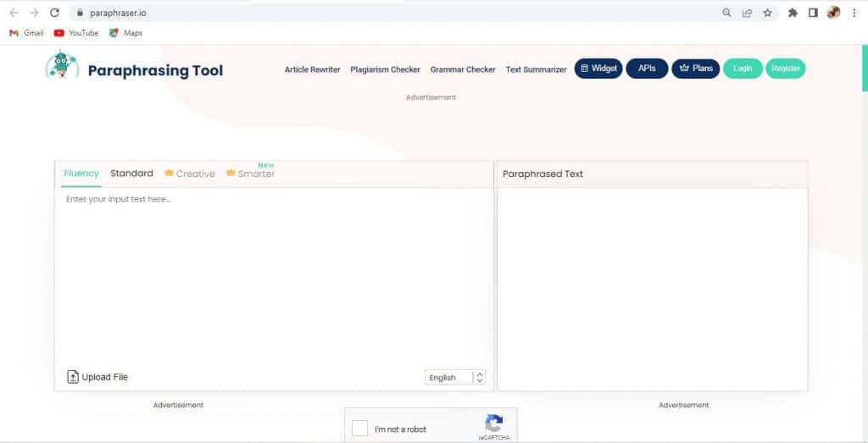Viewport: 868px width, 443px height.
Task: Open the Plagiarism Checker page
Action: click(386, 69)
